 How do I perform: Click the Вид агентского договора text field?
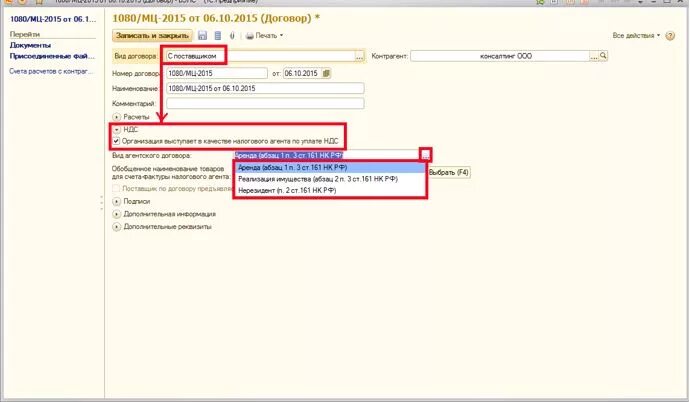(x=327, y=155)
